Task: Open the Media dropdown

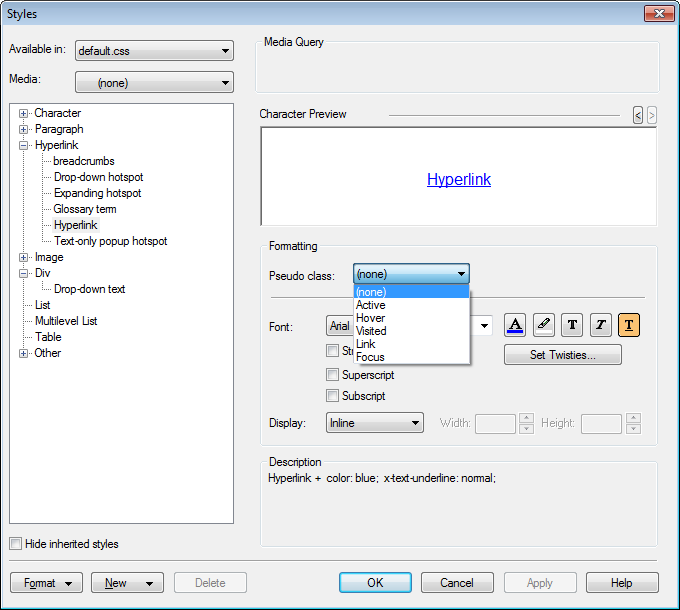Action: tap(154, 83)
